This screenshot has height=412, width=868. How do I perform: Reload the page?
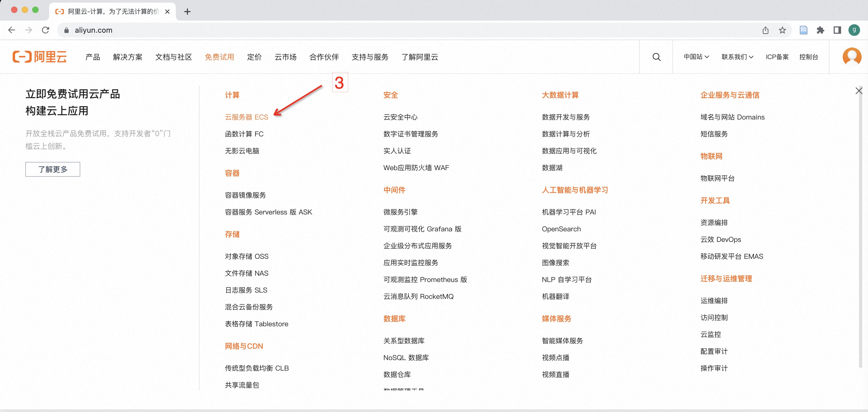45,30
